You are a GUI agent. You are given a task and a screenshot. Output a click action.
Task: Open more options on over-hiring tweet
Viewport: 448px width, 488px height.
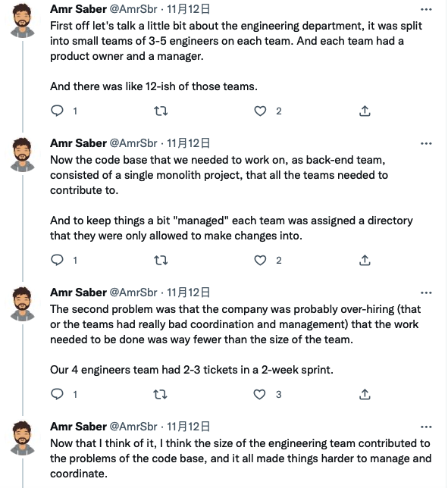tap(426, 292)
